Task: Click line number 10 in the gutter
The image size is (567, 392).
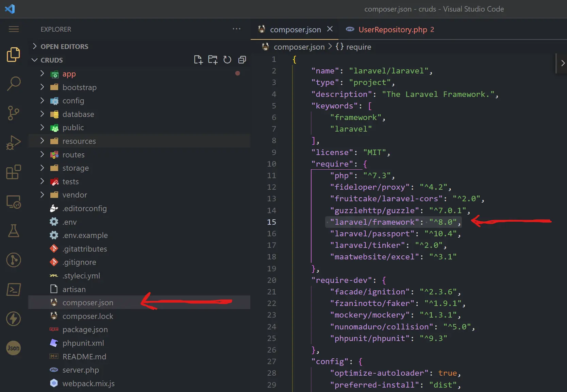Action: click(271, 164)
